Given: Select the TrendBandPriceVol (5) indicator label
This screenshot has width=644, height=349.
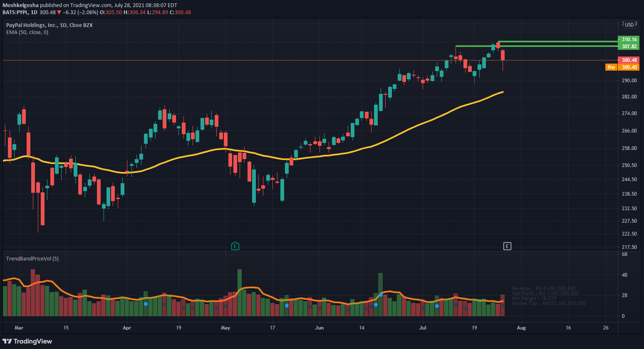Looking at the screenshot, I should point(32,258).
